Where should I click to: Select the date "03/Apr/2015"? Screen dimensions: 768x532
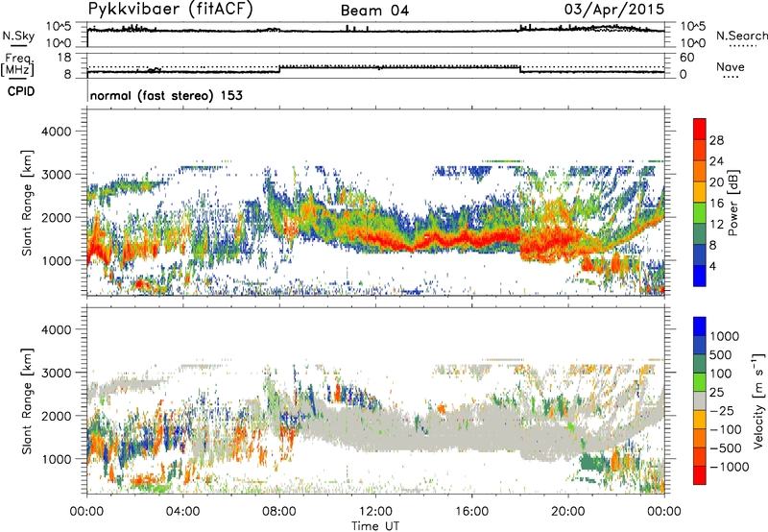click(614, 10)
